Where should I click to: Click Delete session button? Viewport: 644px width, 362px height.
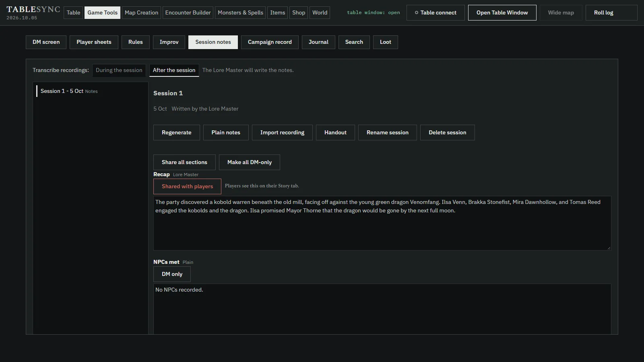point(447,132)
